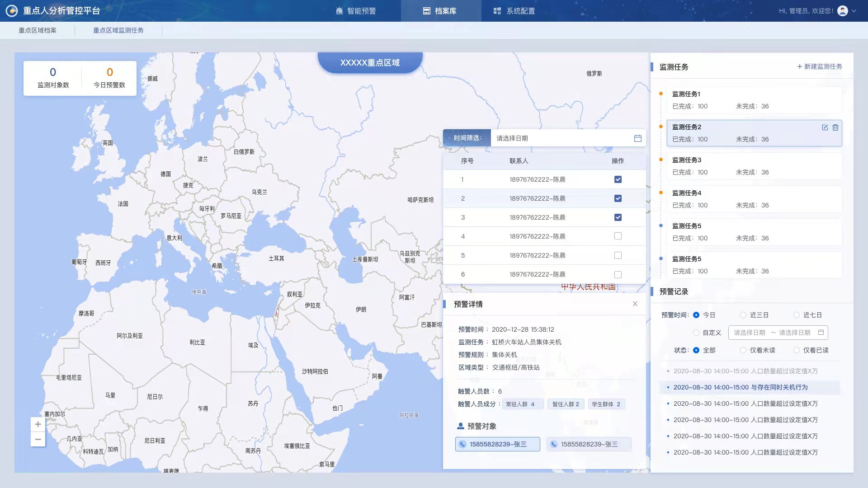Open the calendar icon in custom date range

pyautogui.click(x=821, y=332)
